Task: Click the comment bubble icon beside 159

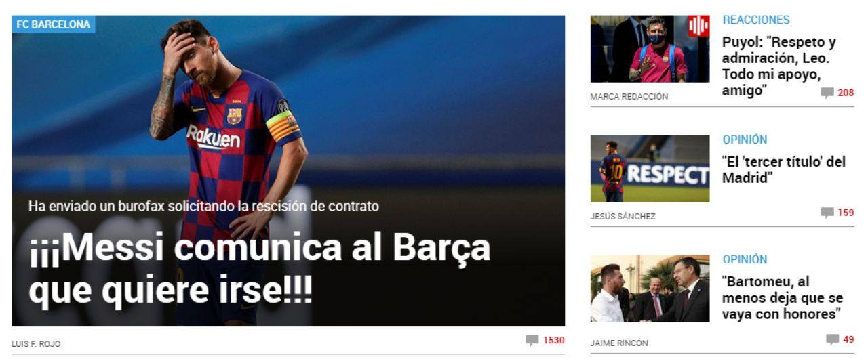Action: click(x=827, y=213)
